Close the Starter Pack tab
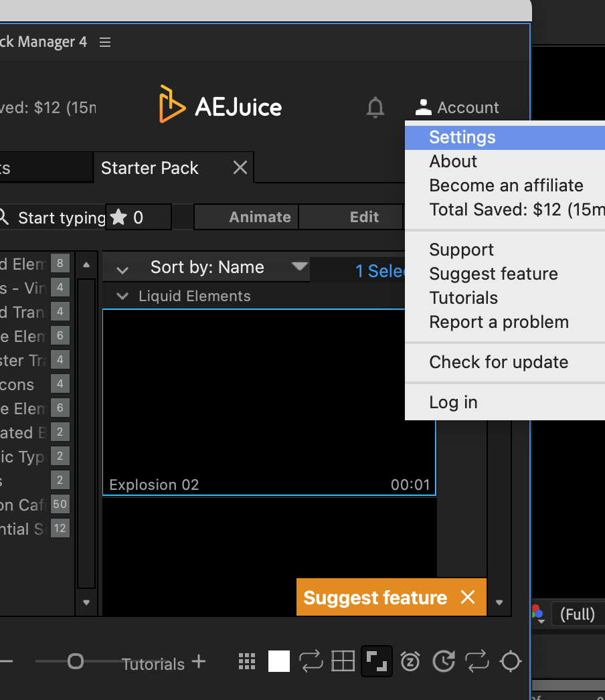 click(x=240, y=168)
